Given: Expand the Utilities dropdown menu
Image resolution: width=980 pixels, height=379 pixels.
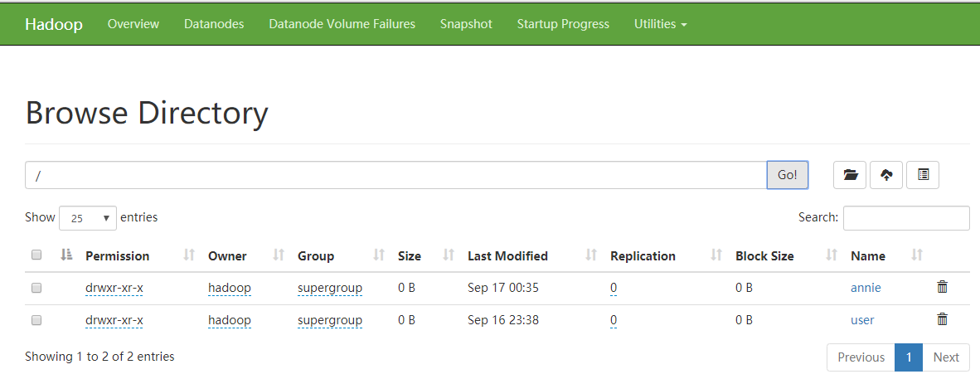Looking at the screenshot, I should 660,24.
